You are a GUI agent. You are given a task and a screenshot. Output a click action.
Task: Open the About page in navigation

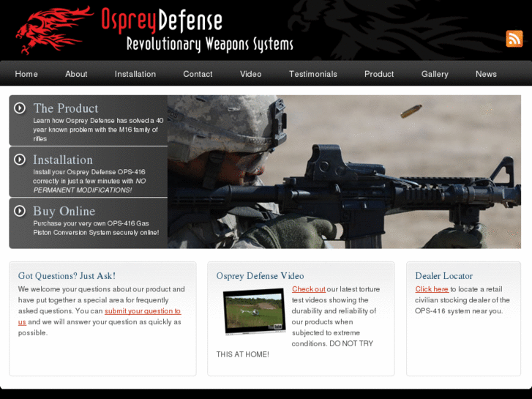point(76,74)
